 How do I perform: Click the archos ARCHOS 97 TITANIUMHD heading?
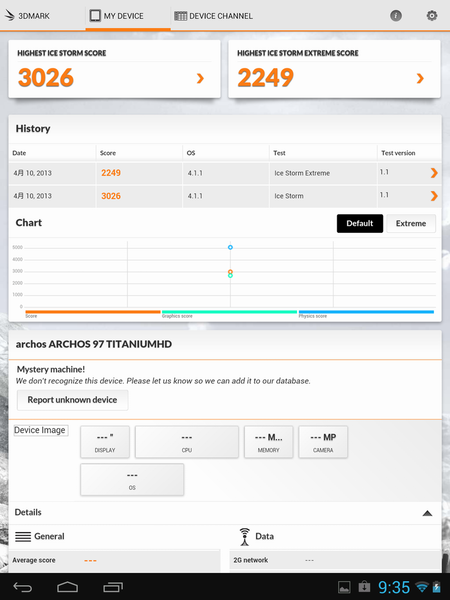coord(94,344)
